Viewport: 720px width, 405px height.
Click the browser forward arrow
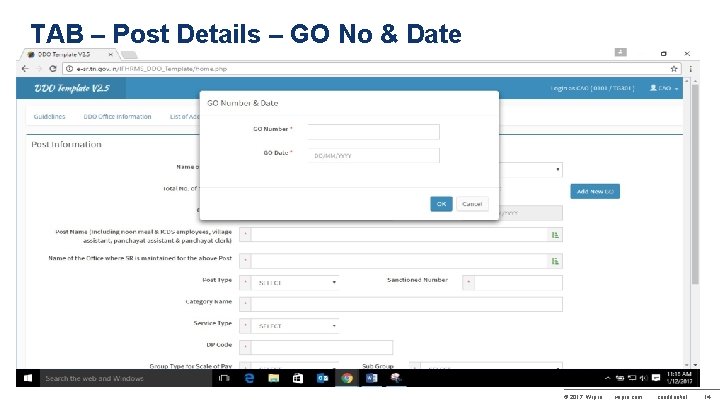click(39, 69)
